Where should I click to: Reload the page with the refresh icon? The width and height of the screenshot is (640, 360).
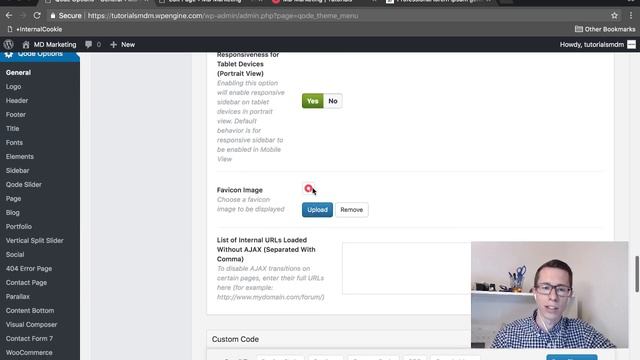point(37,16)
